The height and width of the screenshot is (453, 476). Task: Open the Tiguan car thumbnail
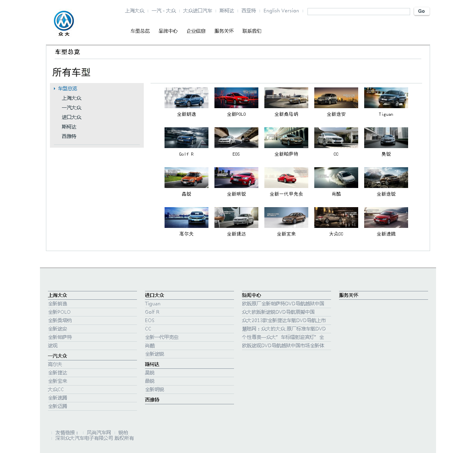386,98
